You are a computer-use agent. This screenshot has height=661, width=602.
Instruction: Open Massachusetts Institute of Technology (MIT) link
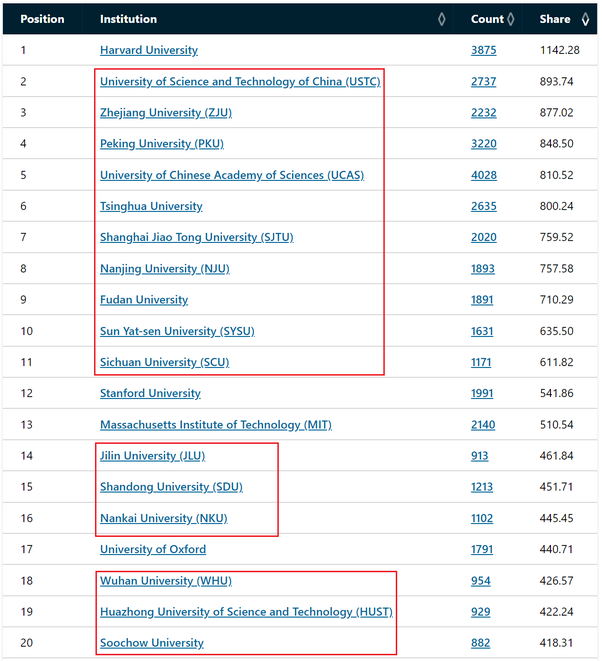point(215,425)
